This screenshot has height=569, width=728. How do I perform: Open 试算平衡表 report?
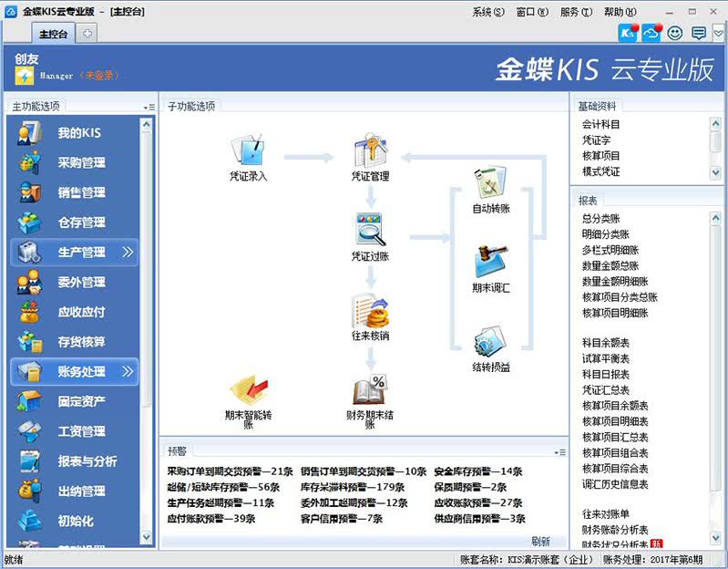pyautogui.click(x=605, y=358)
